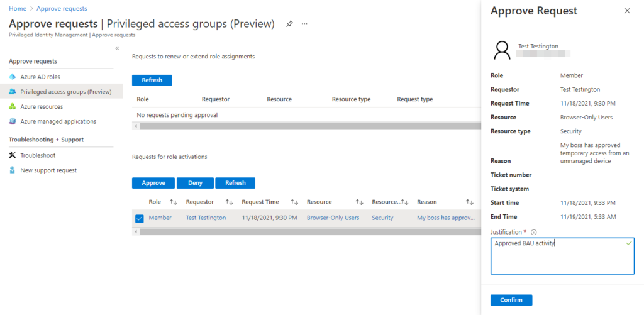Viewport: 644px width, 315px height.
Task: Click the Browser-Only Users value in panel
Action: coord(587,117)
